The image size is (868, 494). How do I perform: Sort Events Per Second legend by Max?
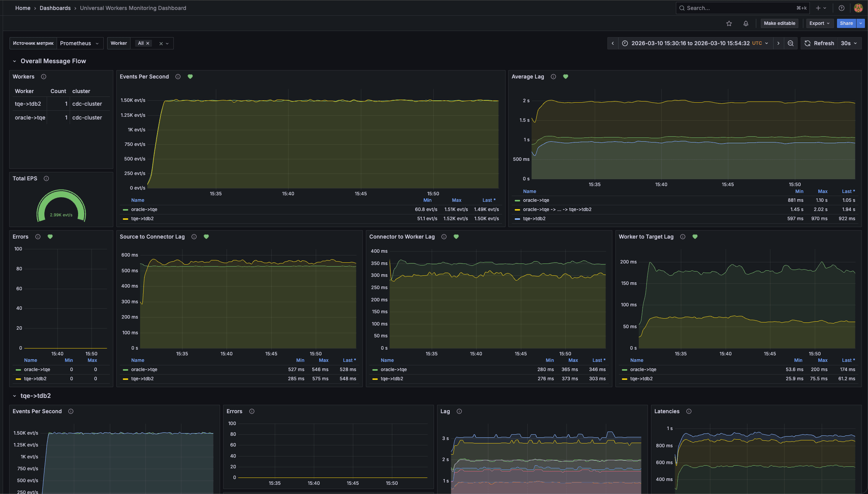coord(457,200)
